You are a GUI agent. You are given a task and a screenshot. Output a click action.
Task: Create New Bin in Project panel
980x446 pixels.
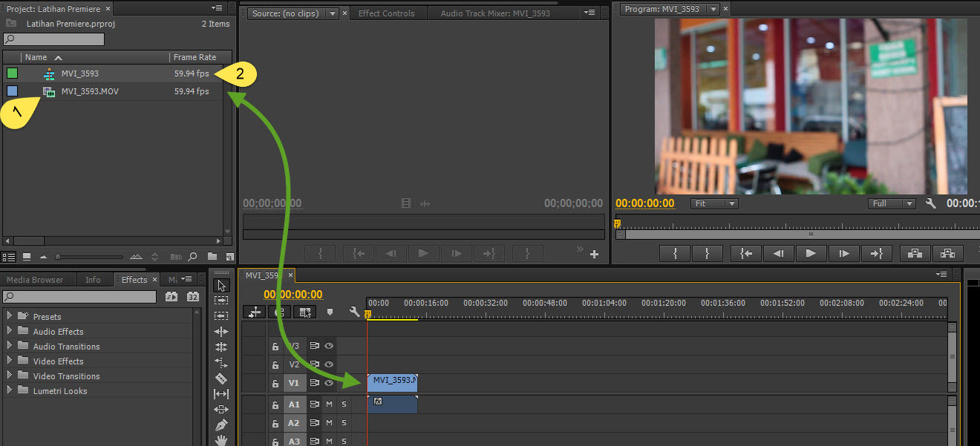coord(212,257)
